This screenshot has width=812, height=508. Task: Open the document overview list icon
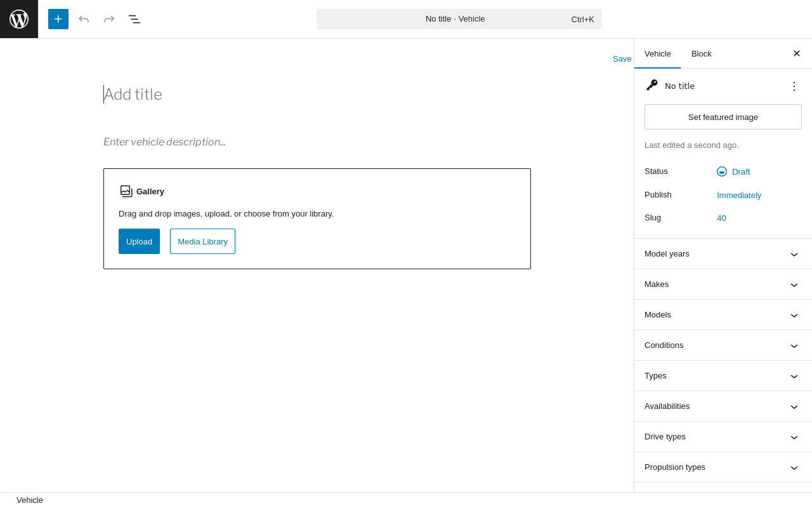(x=134, y=19)
